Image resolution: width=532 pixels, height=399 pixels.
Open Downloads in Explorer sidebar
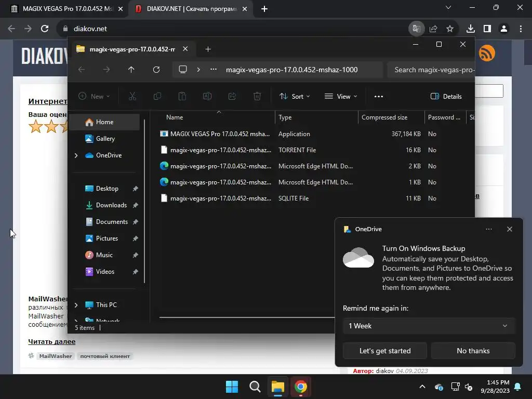[x=111, y=205]
